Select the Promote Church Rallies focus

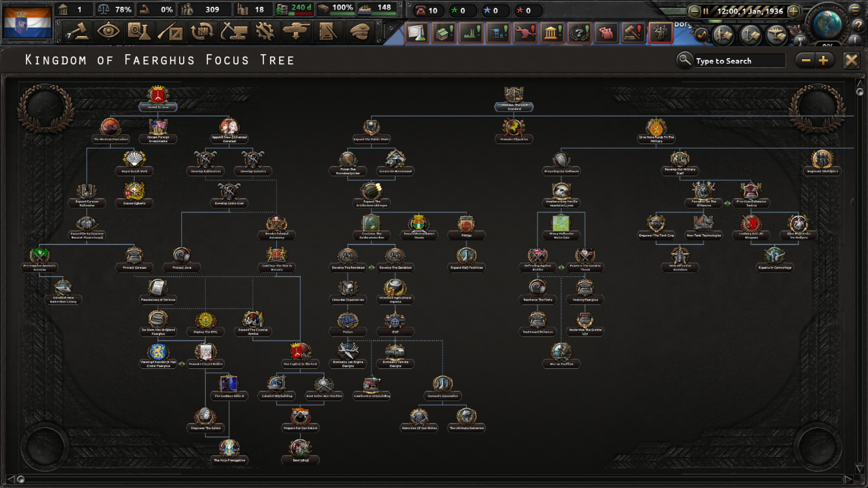tap(205, 355)
